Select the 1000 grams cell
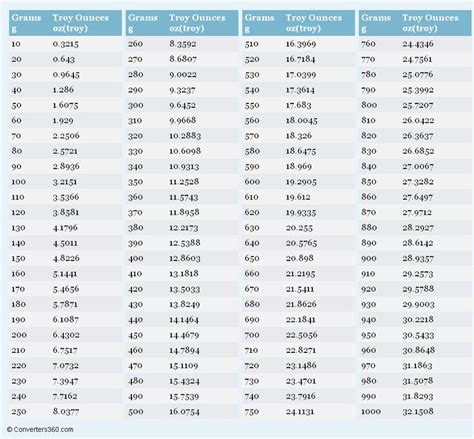Screen dimensions: 474x439 tap(371, 412)
